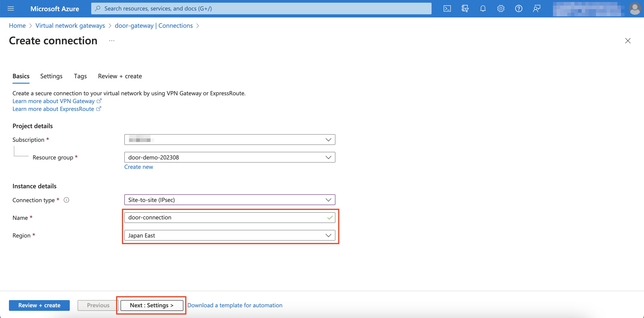
Task: Show the Connection type info tooltip
Action: click(66, 200)
